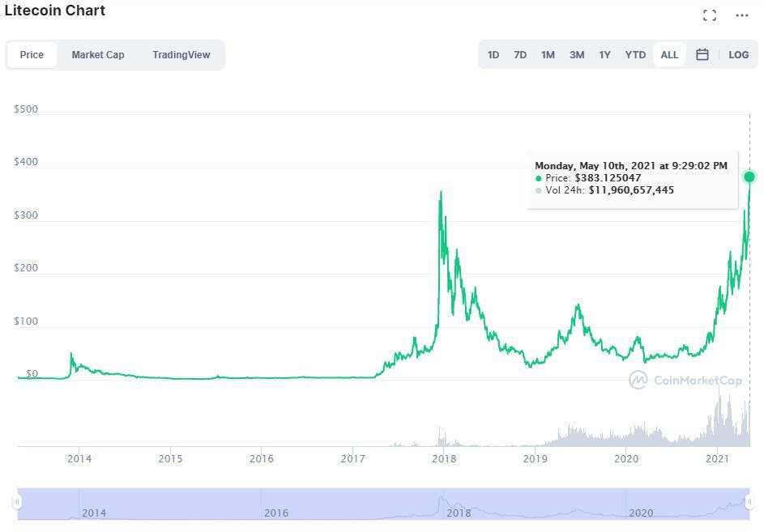The height and width of the screenshot is (532, 764).
Task: Click the right range slider handle
Action: click(x=749, y=503)
